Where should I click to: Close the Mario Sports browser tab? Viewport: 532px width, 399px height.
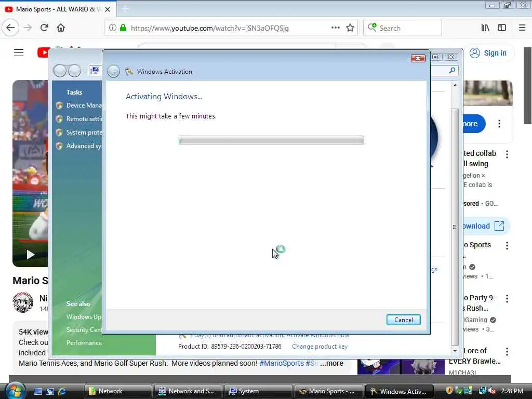click(108, 9)
